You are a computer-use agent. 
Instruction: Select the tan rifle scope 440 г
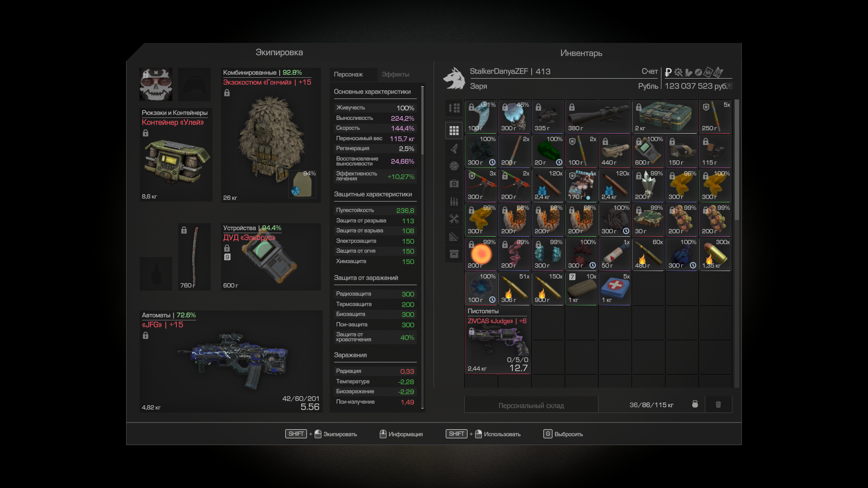615,151
